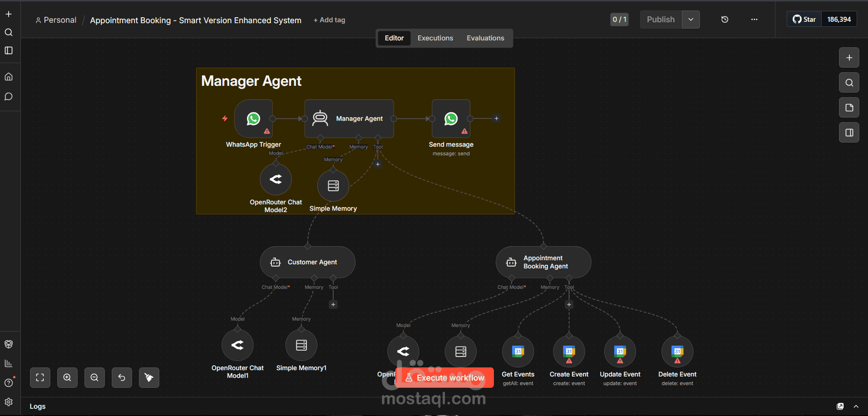Screen dimensions: 868x416
Task: Select the Send message WhatsApp node
Action: pyautogui.click(x=451, y=119)
